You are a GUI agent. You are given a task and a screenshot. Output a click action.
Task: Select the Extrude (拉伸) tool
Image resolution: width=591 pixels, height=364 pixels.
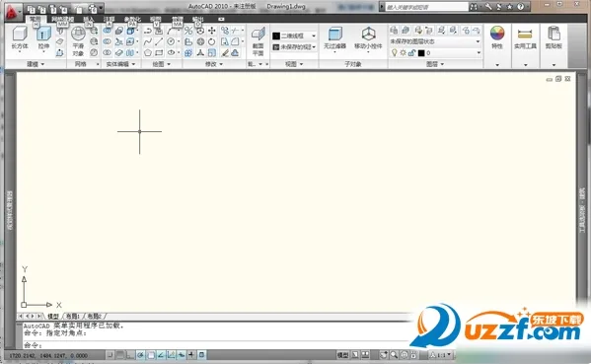click(x=43, y=38)
